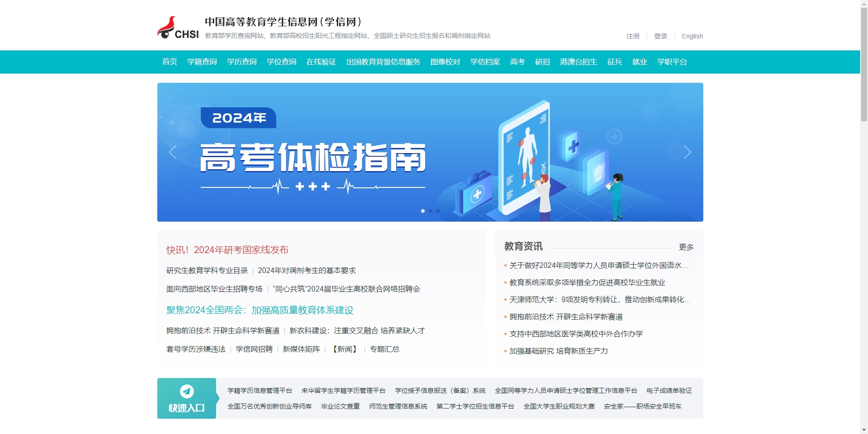This screenshot has width=868, height=434.
Task: Click 更多 in the 教育资讯 panel
Action: pyautogui.click(x=686, y=247)
